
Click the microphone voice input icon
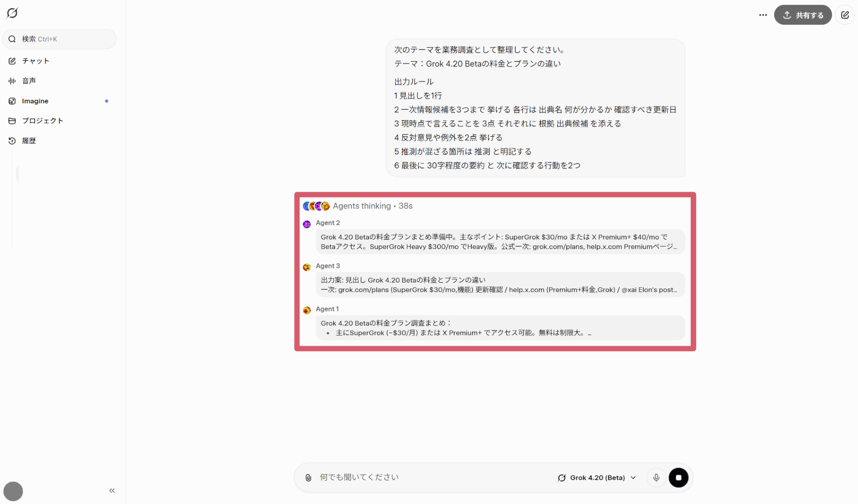[x=656, y=478]
